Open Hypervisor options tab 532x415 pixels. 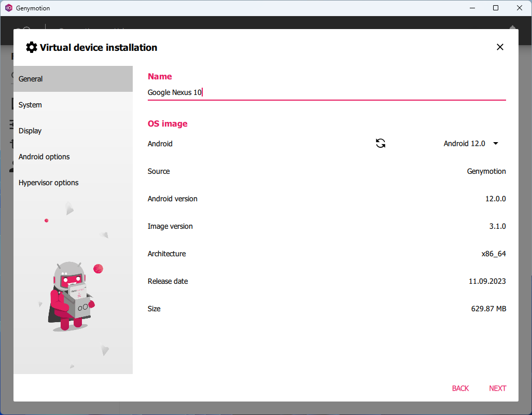tap(73, 183)
